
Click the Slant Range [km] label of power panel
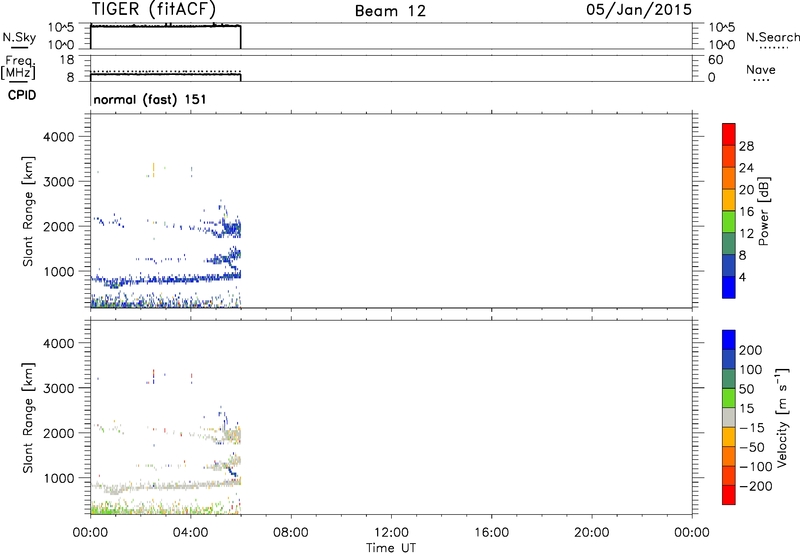click(x=28, y=211)
